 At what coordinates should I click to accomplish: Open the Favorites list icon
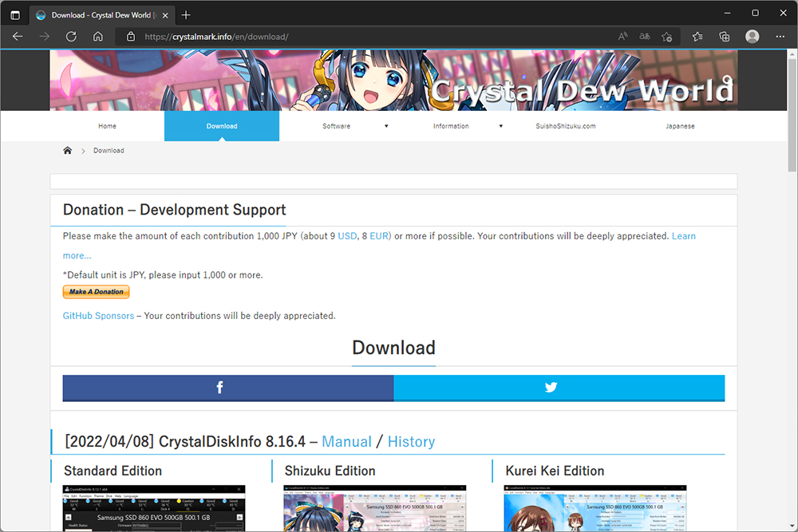click(x=697, y=37)
